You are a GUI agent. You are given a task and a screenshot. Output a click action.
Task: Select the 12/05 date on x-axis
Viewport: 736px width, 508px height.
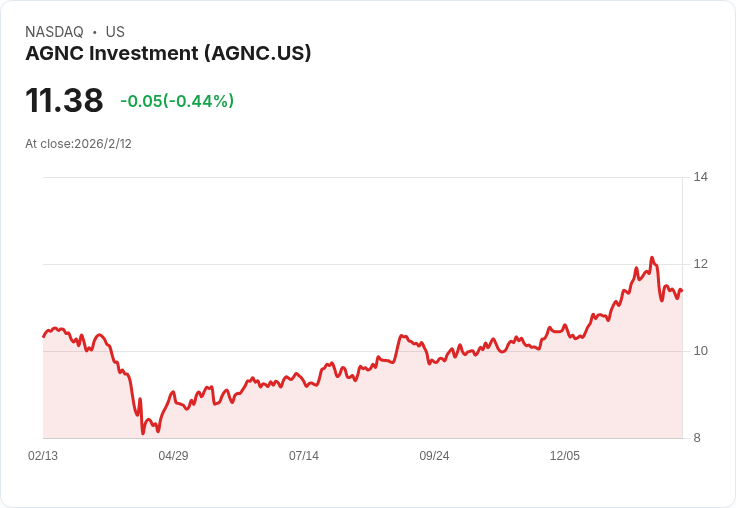click(x=565, y=456)
